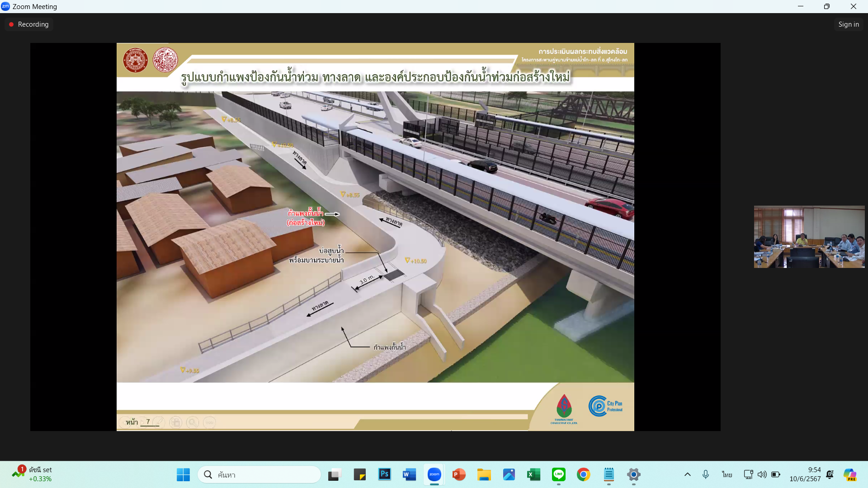The image size is (868, 488).
Task: Click the Windows search box
Action: click(259, 474)
